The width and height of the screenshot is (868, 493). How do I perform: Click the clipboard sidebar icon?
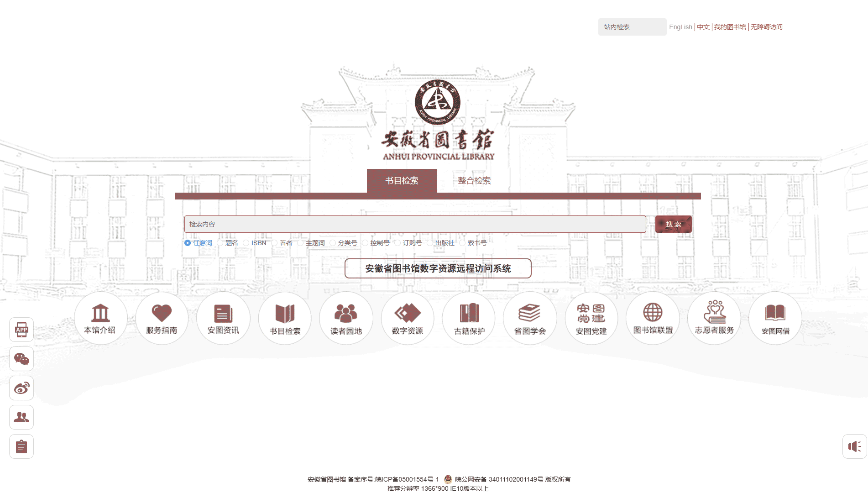[x=21, y=446]
